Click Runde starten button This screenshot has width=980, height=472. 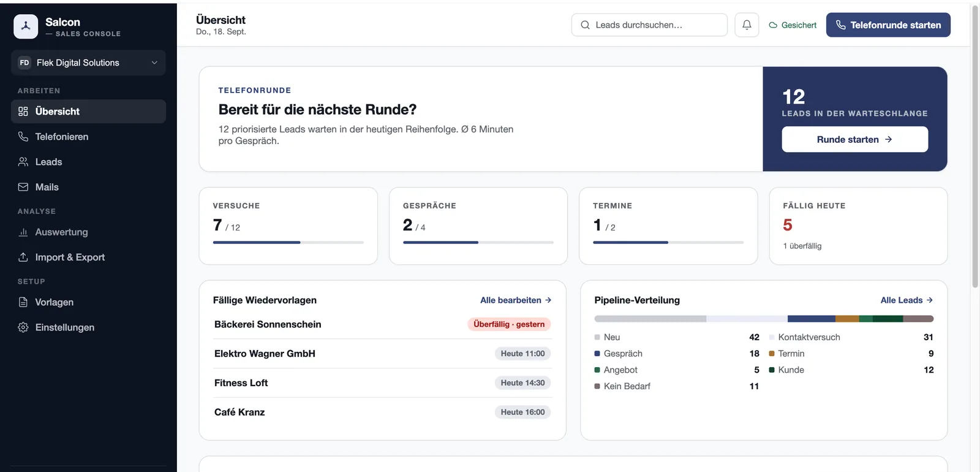point(854,139)
